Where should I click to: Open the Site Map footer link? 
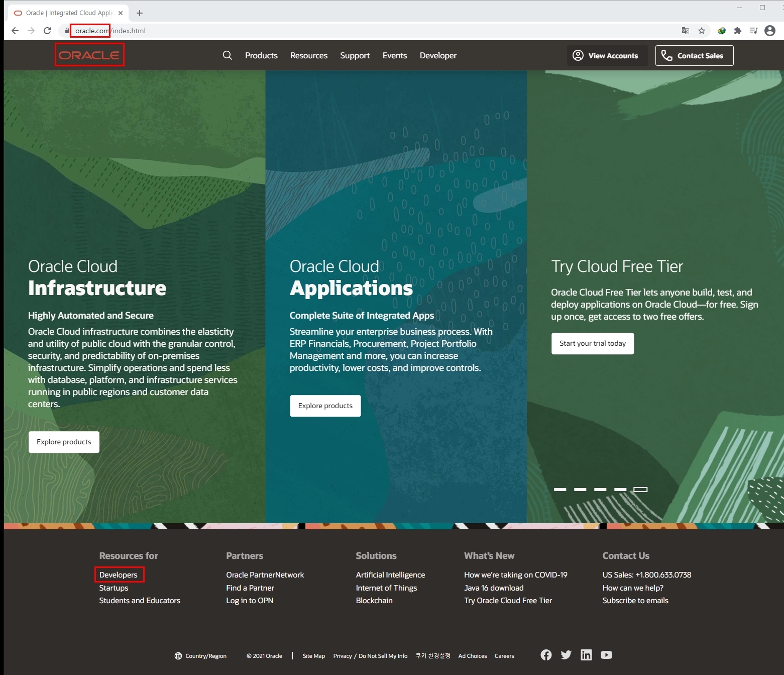[313, 656]
